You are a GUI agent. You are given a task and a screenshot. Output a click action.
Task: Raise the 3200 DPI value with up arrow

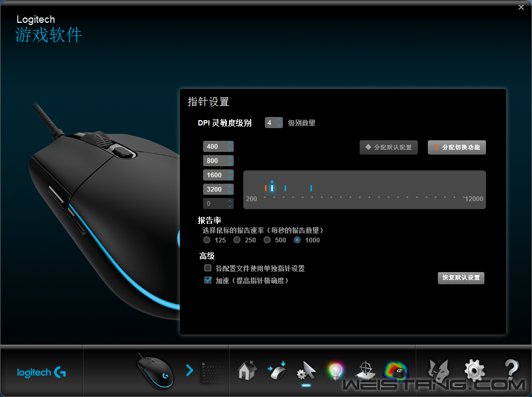click(x=230, y=187)
